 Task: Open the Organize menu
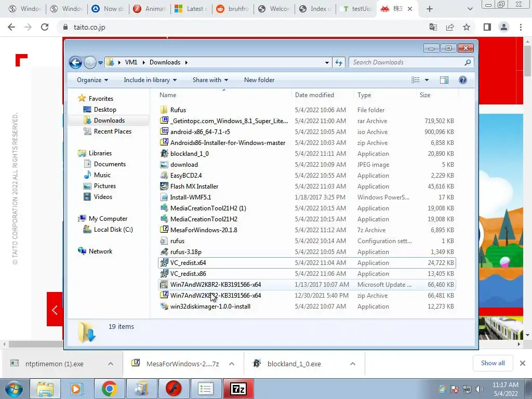point(92,80)
